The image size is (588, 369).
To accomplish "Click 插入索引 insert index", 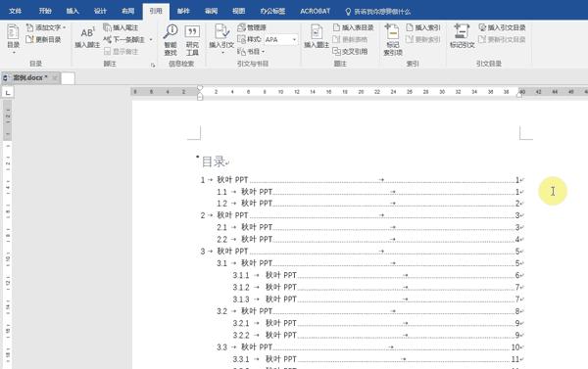I will [x=423, y=27].
